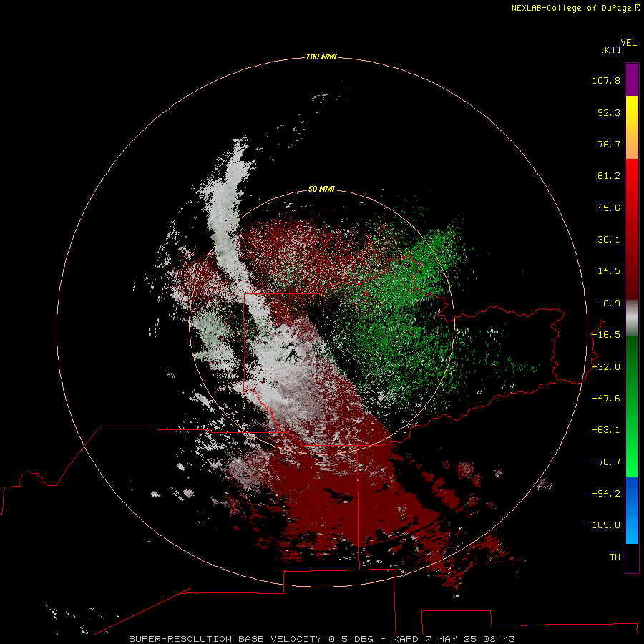
Task: Click the 100 NMI range ring label
Action: (x=321, y=57)
